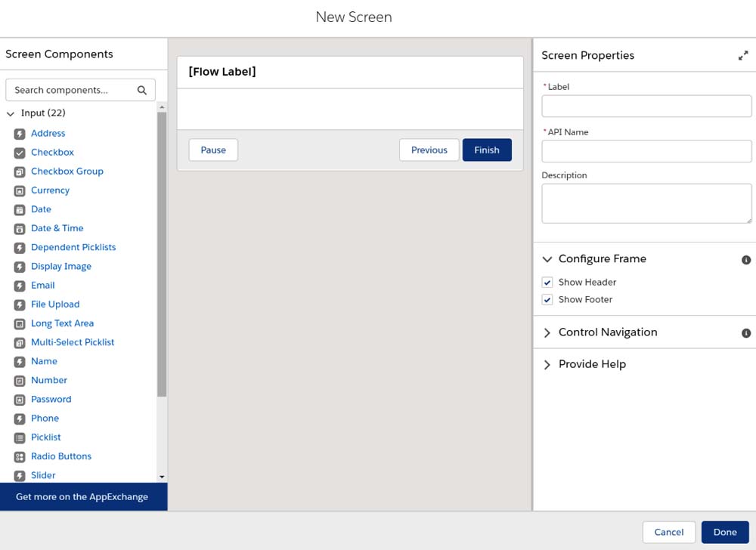Expand the Control Navigation section
Screen dimensions: 756x550
click(547, 332)
